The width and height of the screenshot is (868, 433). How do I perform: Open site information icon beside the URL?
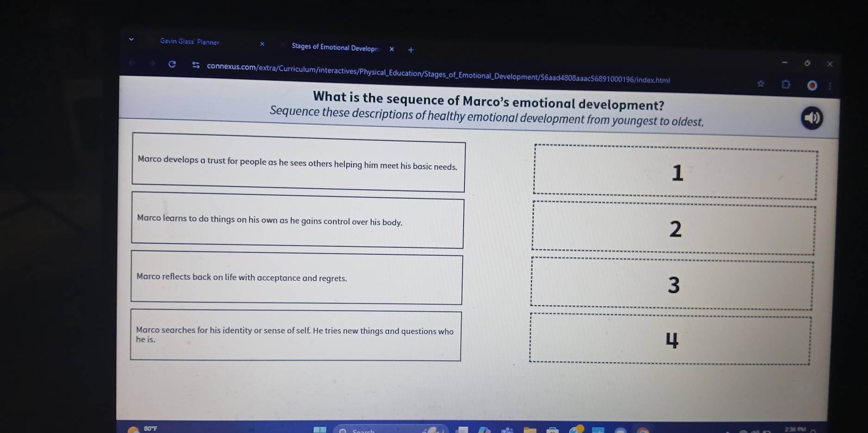[x=196, y=65]
